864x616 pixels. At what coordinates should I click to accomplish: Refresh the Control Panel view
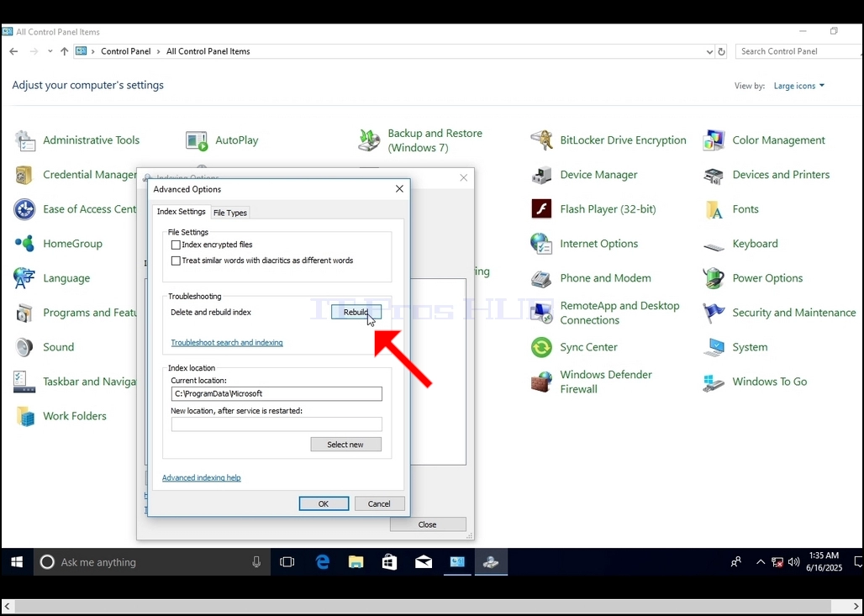(721, 51)
